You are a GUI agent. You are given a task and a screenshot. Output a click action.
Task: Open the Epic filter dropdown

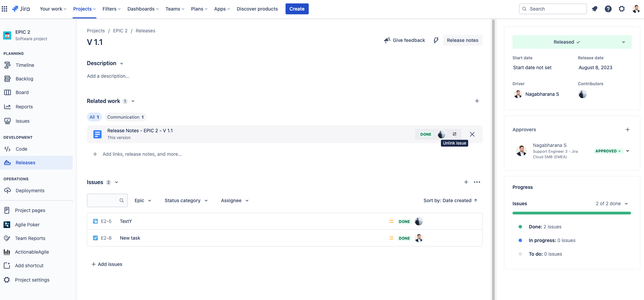click(x=143, y=200)
